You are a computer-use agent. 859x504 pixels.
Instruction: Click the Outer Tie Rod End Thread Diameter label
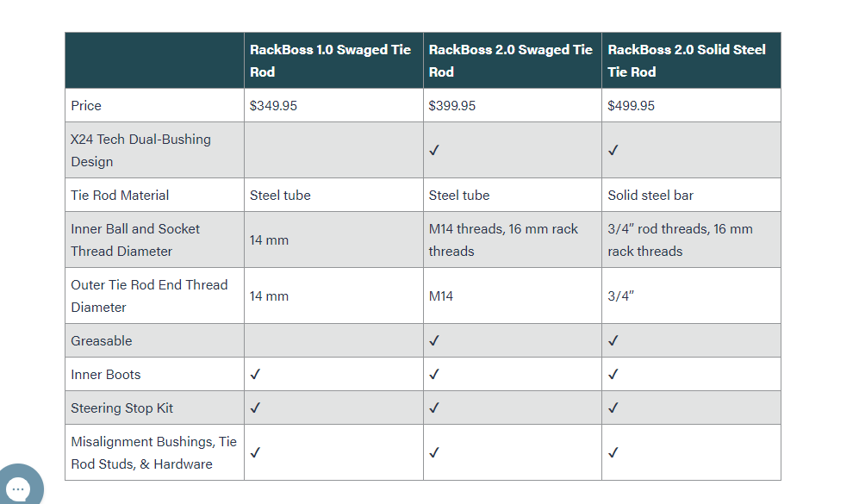pyautogui.click(x=149, y=296)
